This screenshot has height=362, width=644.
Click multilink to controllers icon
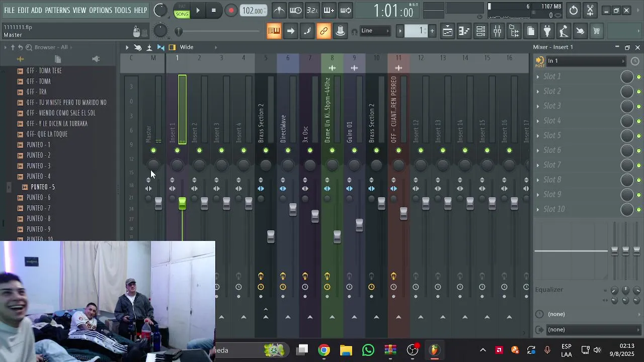pyautogui.click(x=340, y=31)
